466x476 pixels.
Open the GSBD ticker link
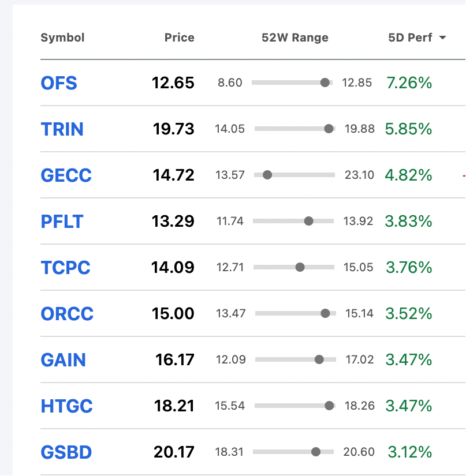click(x=66, y=452)
